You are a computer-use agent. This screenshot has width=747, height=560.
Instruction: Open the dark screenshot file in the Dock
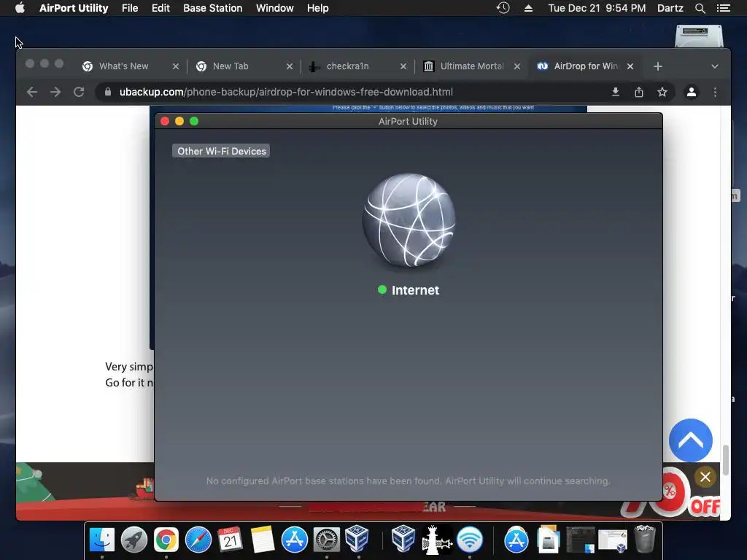pos(580,540)
